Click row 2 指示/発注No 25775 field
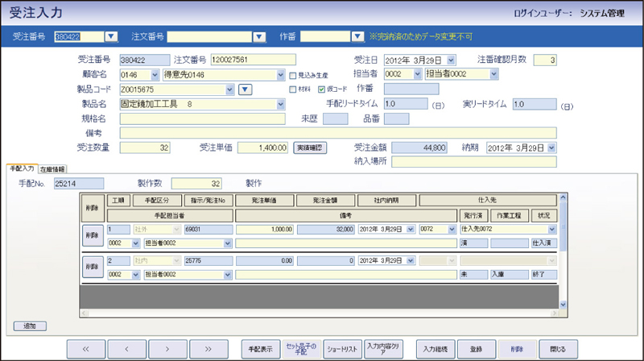The height and width of the screenshot is (361, 644). 208,260
